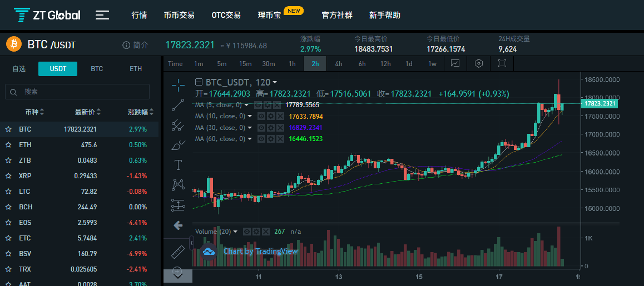Select the trend line drawing tool

coord(178,105)
